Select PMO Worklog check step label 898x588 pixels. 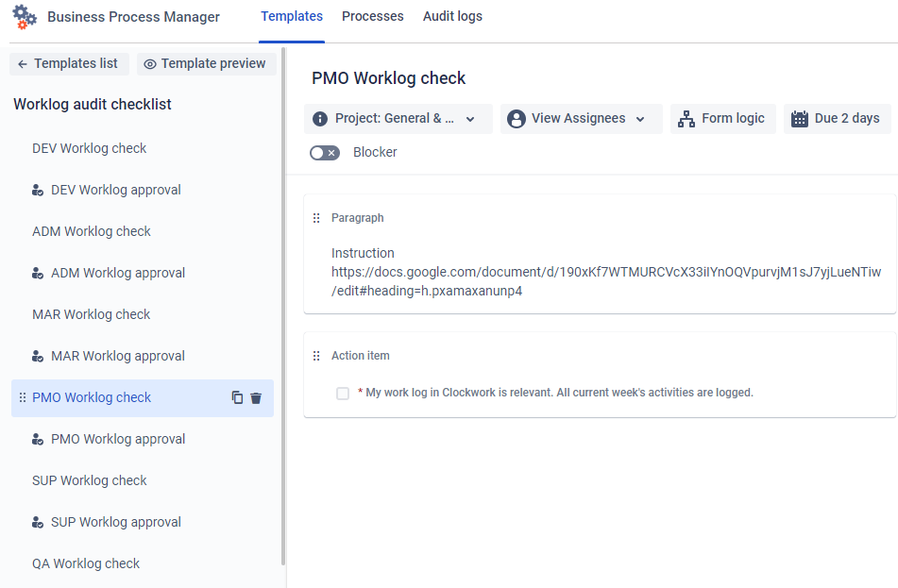tap(92, 397)
